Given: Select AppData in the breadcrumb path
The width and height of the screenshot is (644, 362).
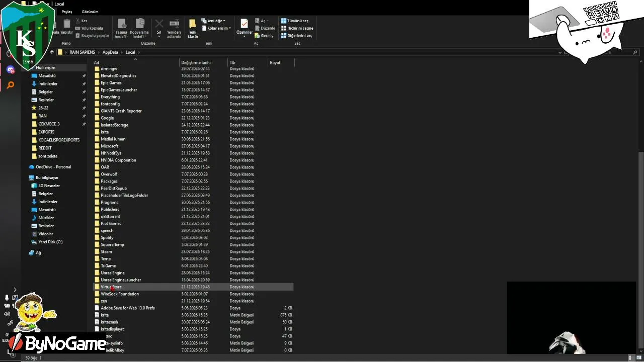Looking at the screenshot, I should 110,52.
